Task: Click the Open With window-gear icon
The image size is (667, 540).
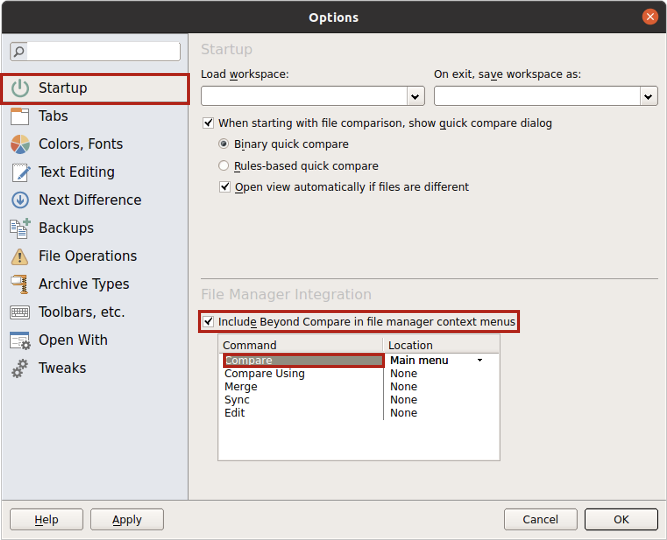Action: [x=20, y=340]
